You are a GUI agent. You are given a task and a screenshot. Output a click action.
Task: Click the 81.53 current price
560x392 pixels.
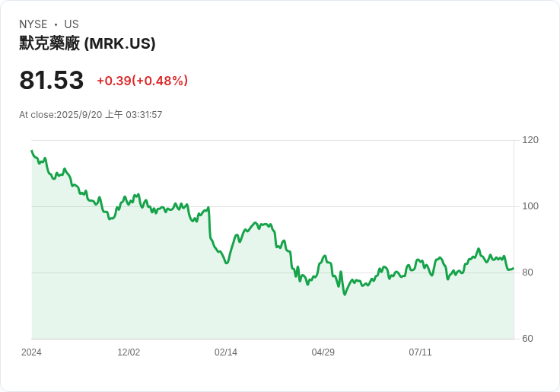pyautogui.click(x=51, y=81)
